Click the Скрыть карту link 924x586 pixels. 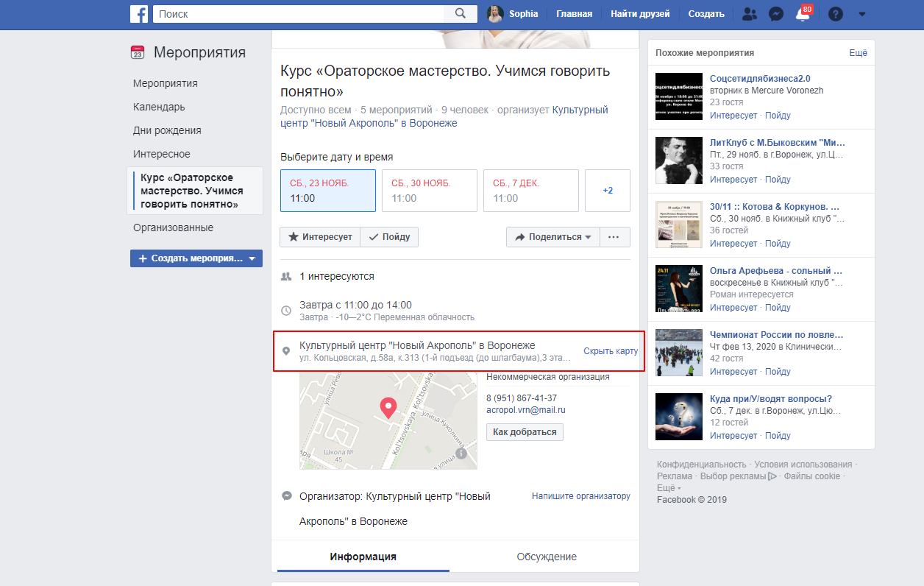pos(611,350)
